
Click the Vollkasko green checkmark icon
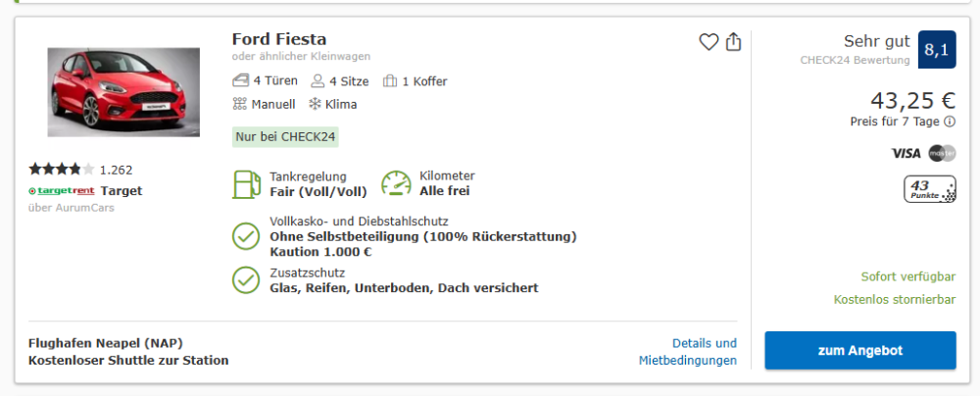pos(245,236)
